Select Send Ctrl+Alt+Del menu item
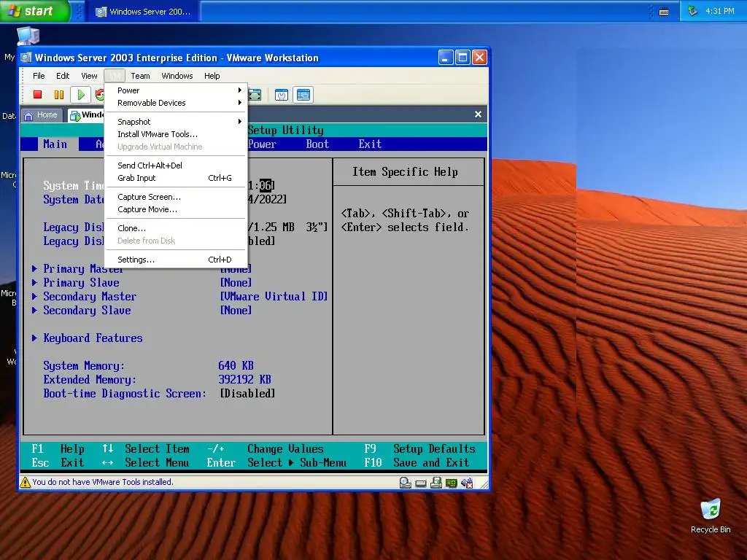Image resolution: width=747 pixels, height=560 pixels. point(176,166)
